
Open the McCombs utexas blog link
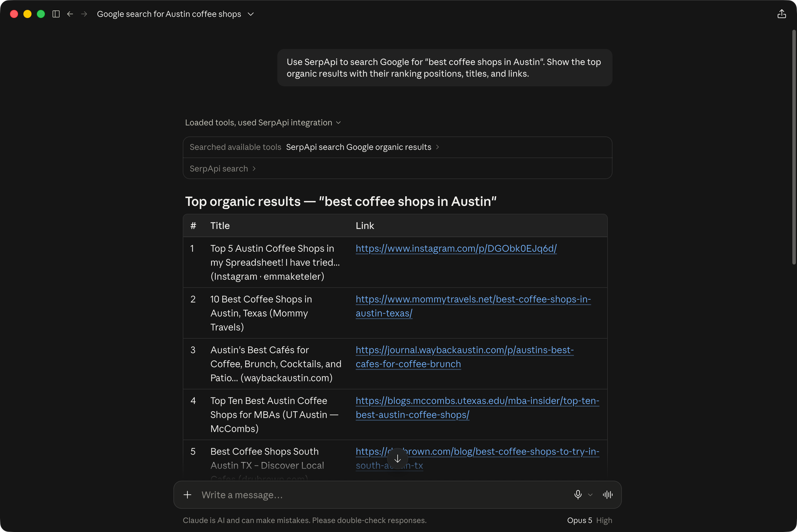[x=477, y=408]
